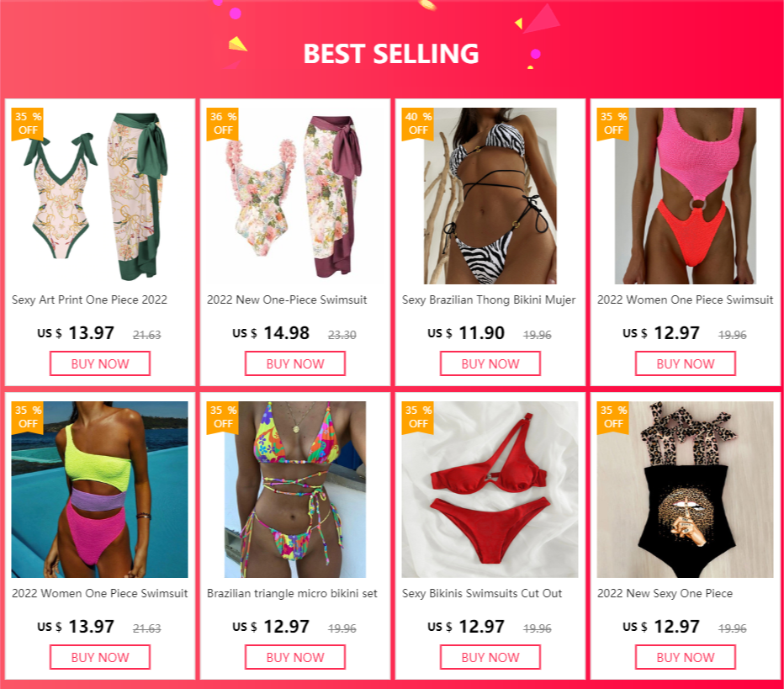
Task: Click BUY NOW under the pink and orange swimsuit
Action: (x=686, y=363)
